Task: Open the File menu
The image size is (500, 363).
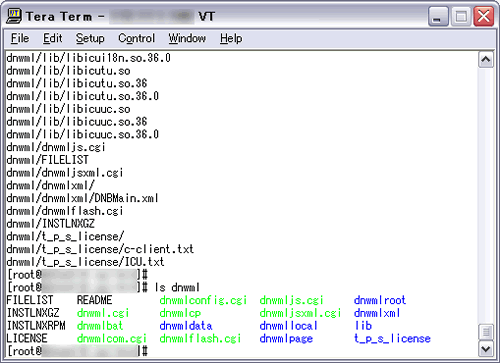Action: point(20,38)
